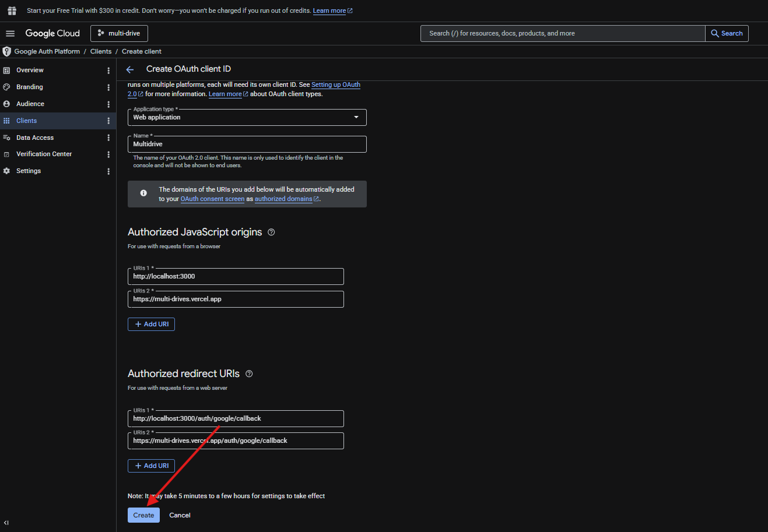The image size is (768, 532).
Task: Click the info icon in the domains notice
Action: [143, 193]
